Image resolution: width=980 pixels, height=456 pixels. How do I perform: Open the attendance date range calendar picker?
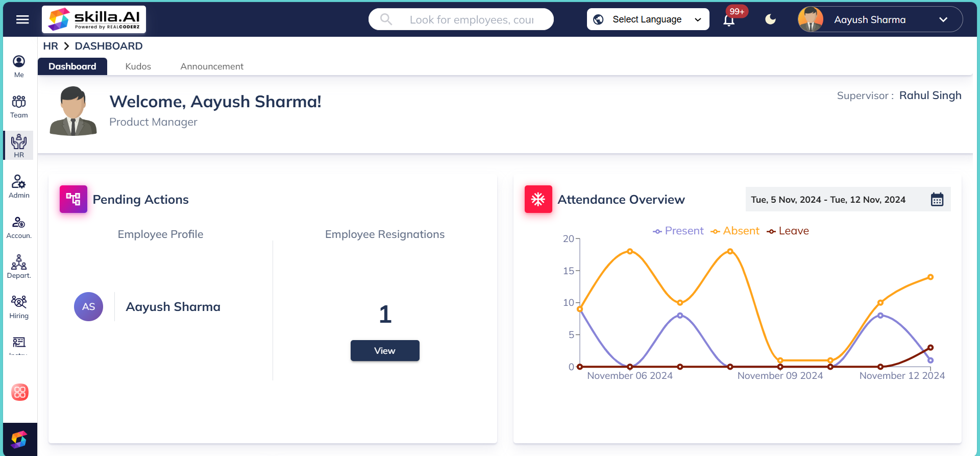coord(937,200)
